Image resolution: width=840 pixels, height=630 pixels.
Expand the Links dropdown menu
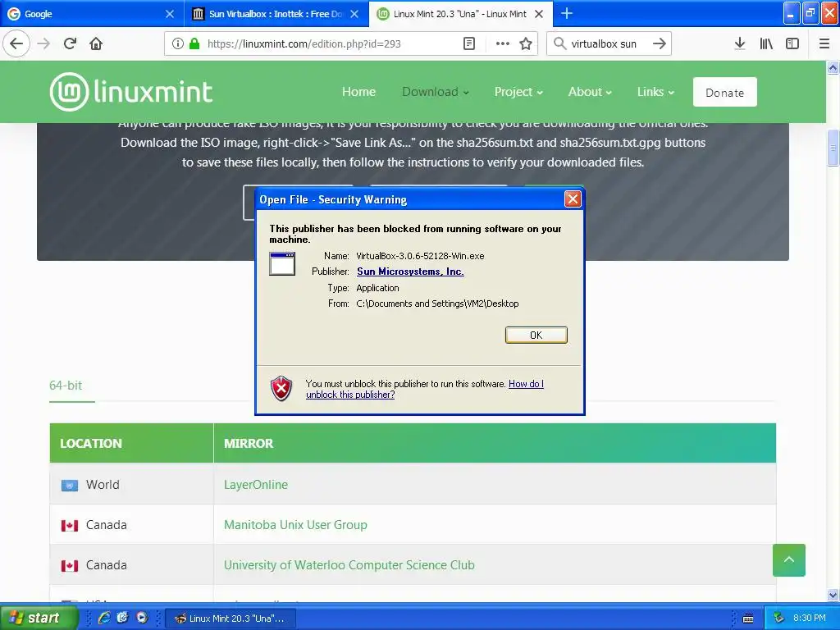click(x=655, y=92)
